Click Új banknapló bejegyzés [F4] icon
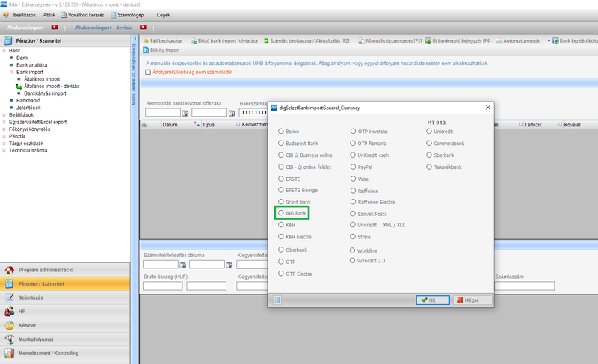The image size is (598, 364). point(428,41)
